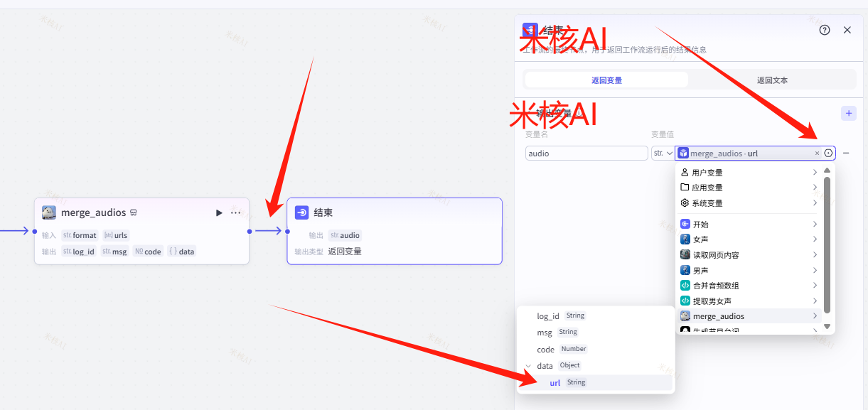This screenshot has height=410, width=868.
Task: Open the merge_audios node more options menu
Action: (236, 212)
